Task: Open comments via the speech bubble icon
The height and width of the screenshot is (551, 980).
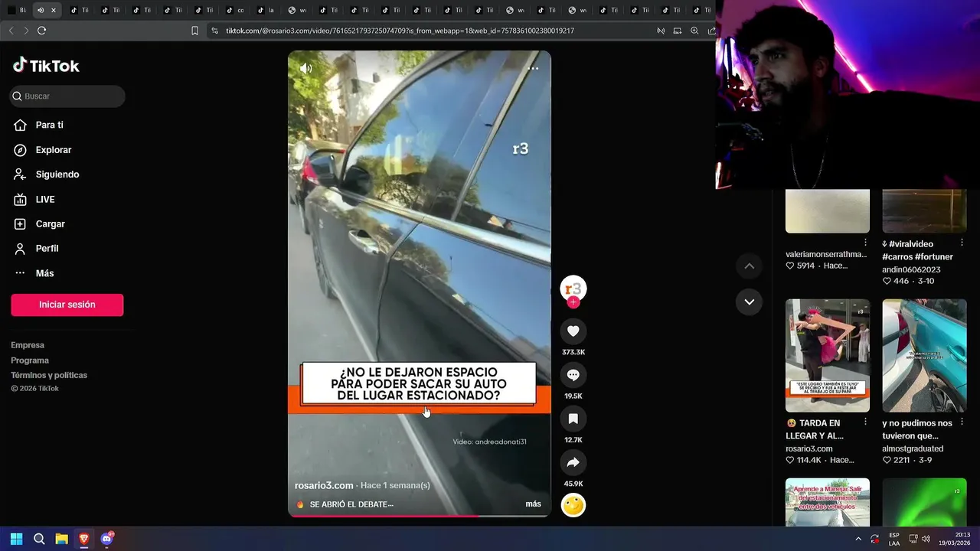Action: pyautogui.click(x=573, y=375)
